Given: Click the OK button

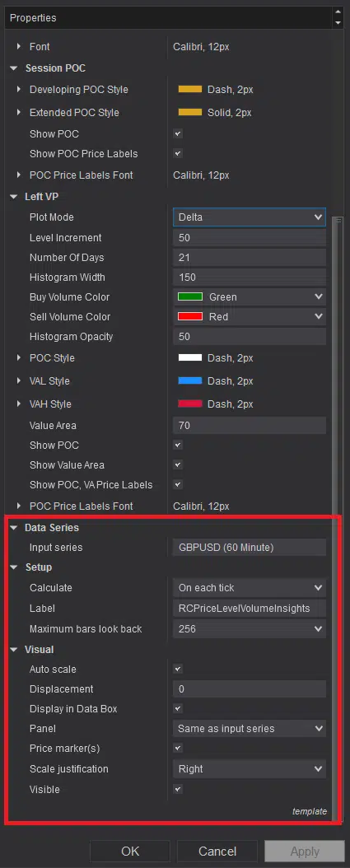Looking at the screenshot, I should pos(130,852).
